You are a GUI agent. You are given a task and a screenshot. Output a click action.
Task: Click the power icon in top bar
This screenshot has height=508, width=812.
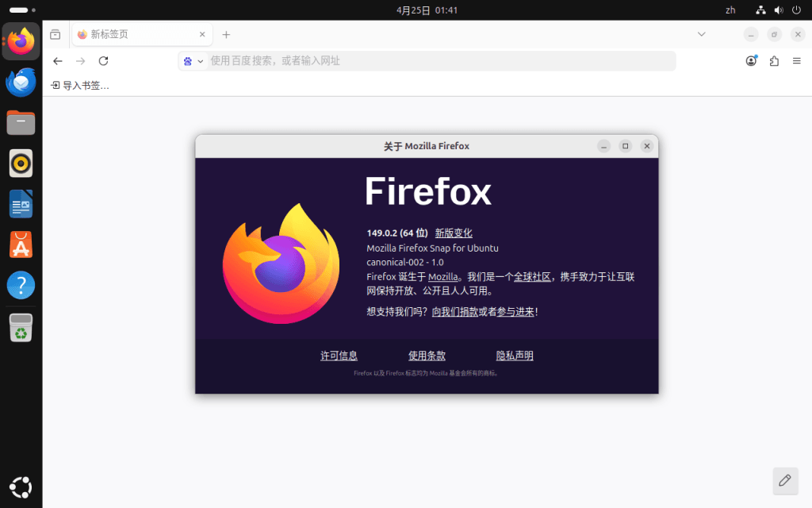point(796,10)
